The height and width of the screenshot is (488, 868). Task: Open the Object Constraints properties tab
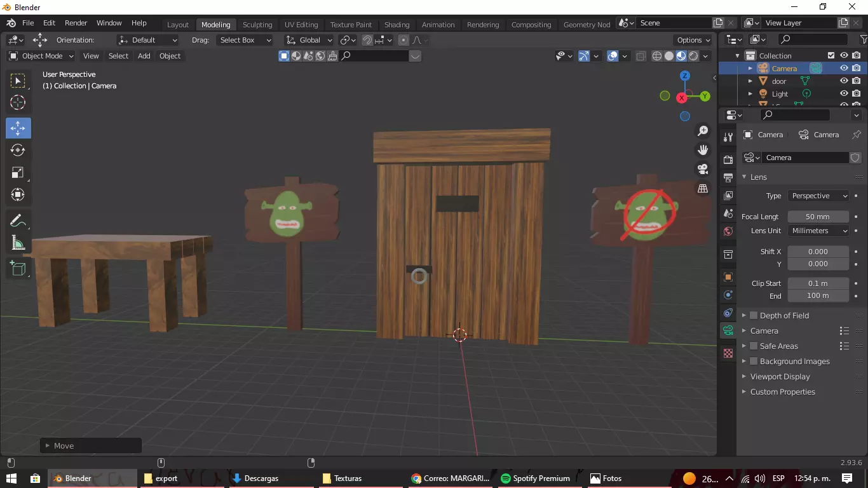pos(728,313)
